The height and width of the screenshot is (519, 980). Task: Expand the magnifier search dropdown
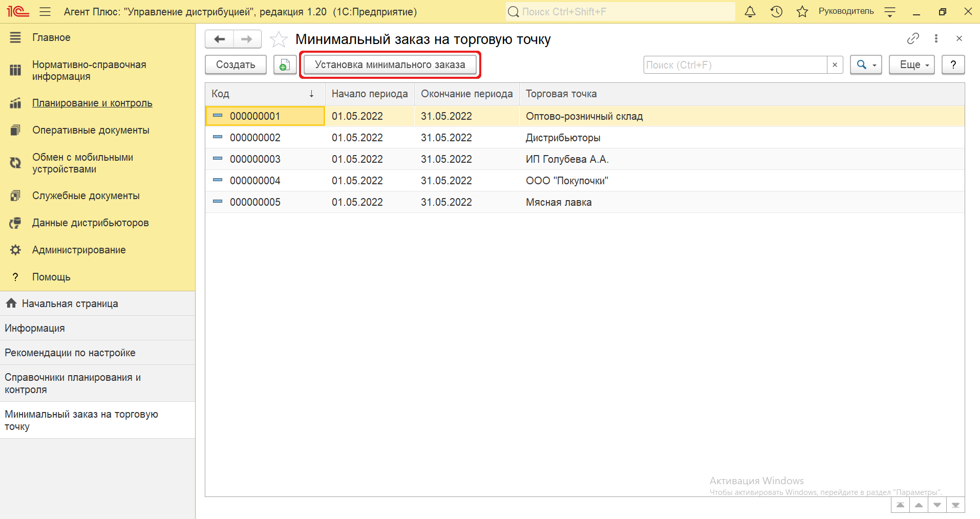point(866,65)
